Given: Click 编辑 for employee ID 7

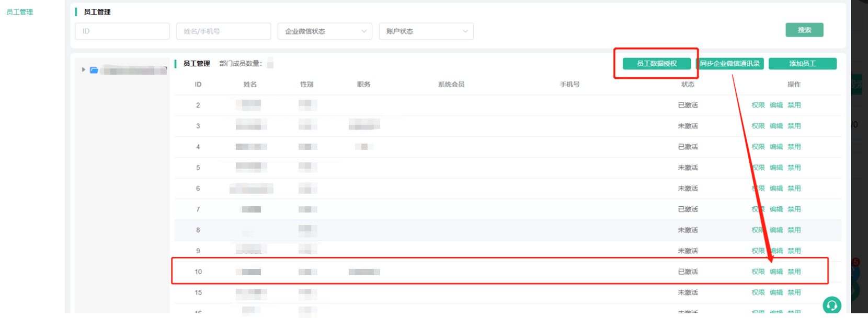Looking at the screenshot, I should pyautogui.click(x=776, y=209).
